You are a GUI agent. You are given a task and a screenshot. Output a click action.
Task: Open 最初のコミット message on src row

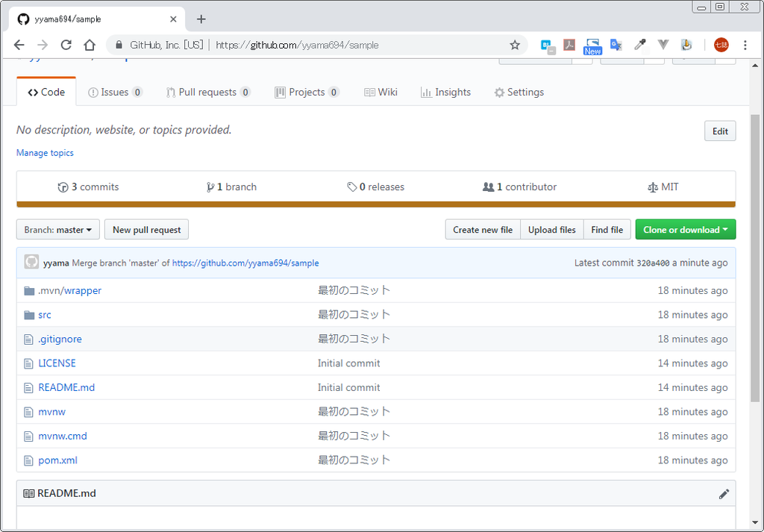[354, 315]
